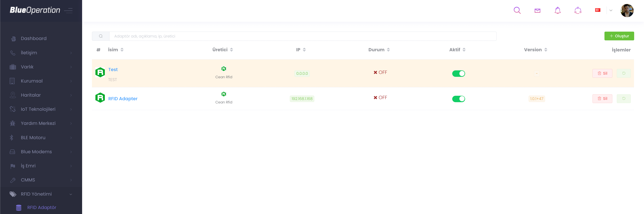Click the adapter search input field
Screen dimensions: 644x214
[303, 36]
